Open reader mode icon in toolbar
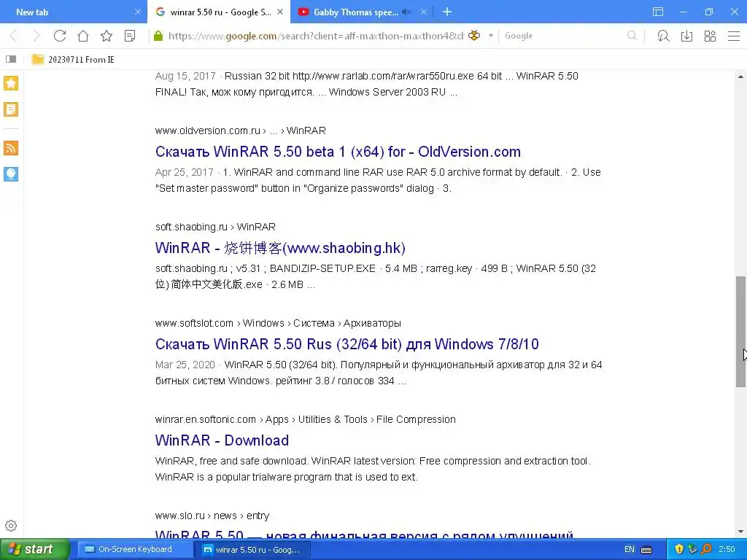Screen dimensions: 747x560 click(130, 36)
